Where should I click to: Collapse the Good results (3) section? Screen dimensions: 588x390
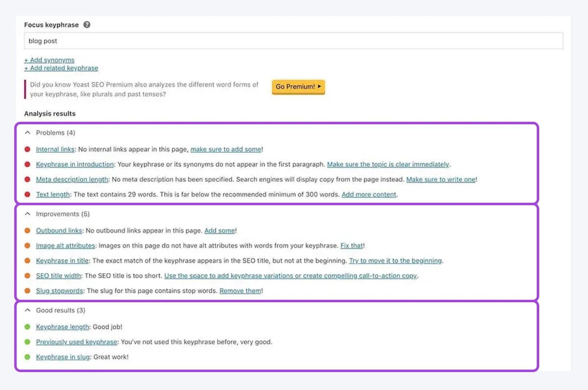tap(28, 310)
